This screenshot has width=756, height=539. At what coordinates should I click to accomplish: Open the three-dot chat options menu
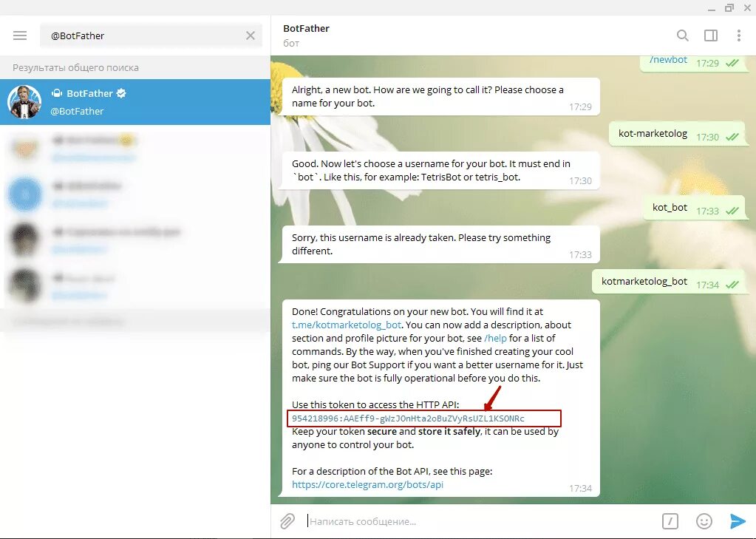click(x=739, y=35)
